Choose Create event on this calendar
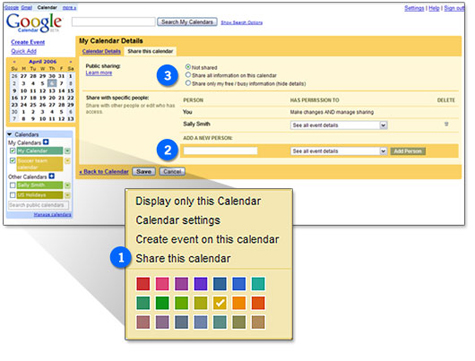 click(207, 239)
